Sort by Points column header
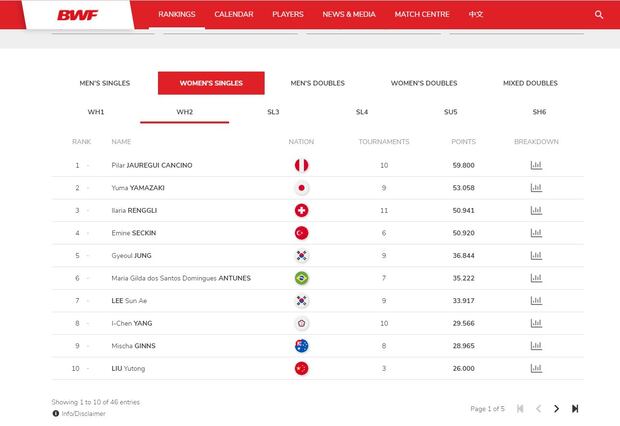This screenshot has width=620, height=426. pos(463,142)
